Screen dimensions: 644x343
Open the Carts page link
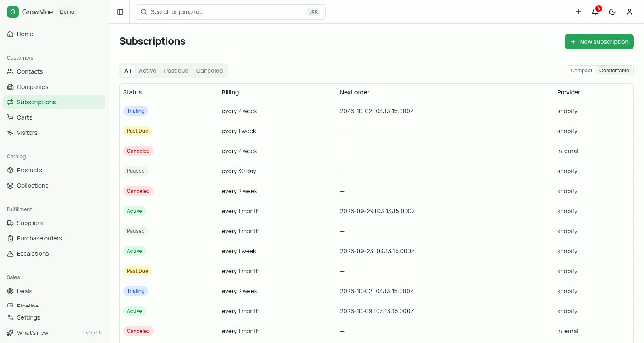pyautogui.click(x=54, y=117)
